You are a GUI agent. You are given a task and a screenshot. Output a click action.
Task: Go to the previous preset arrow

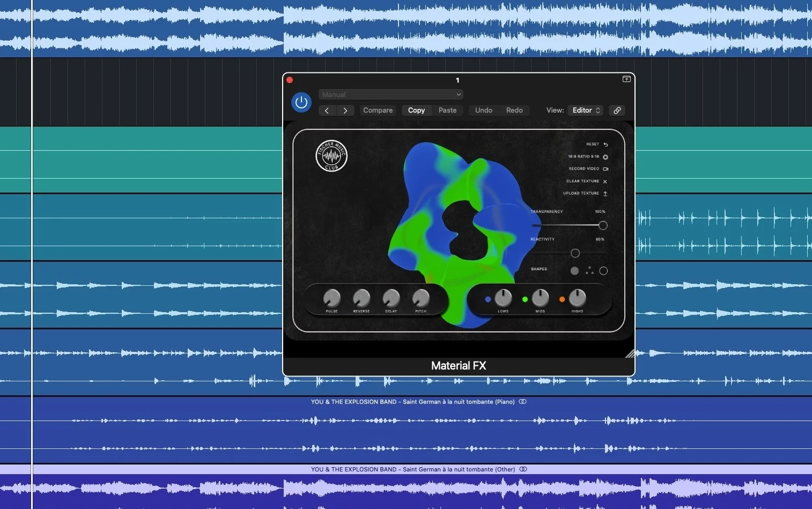[x=327, y=110]
